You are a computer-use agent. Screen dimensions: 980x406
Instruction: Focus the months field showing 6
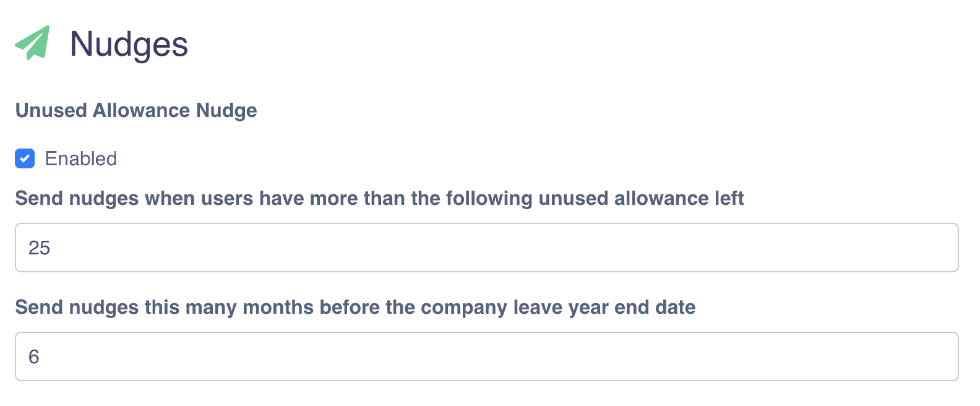(486, 356)
